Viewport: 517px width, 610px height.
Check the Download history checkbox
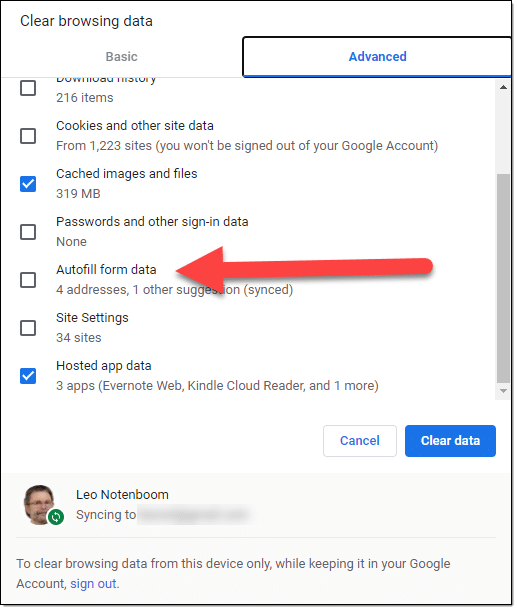tap(28, 88)
